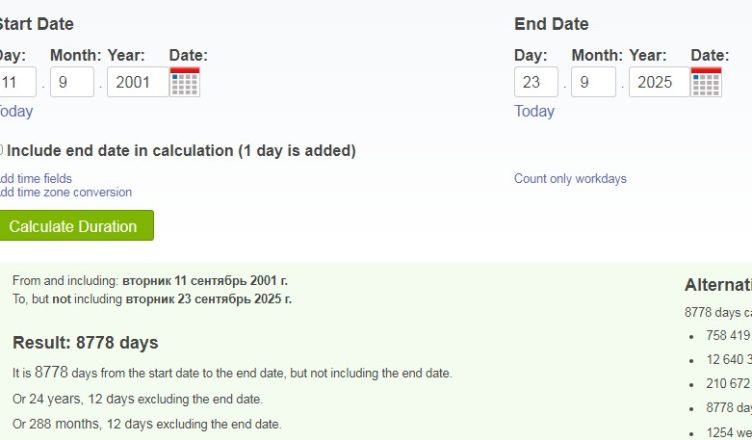
Task: Click the End Date 'Day:' label
Action: pyautogui.click(x=531, y=55)
